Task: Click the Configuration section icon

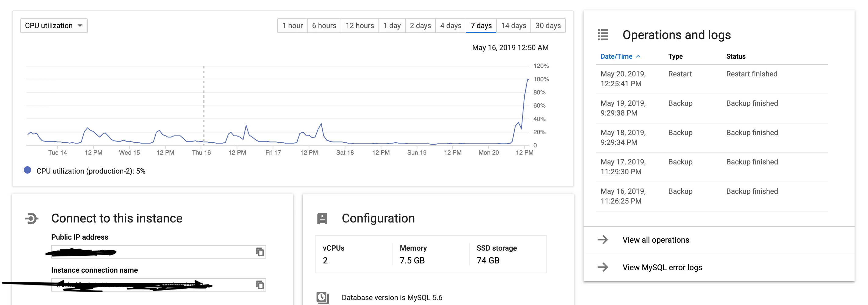Action: pos(322,218)
